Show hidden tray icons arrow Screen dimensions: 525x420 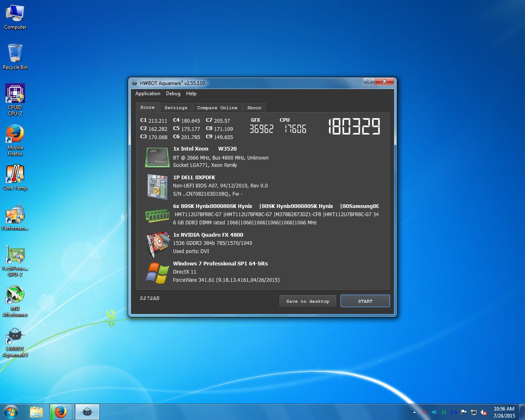tap(414, 412)
